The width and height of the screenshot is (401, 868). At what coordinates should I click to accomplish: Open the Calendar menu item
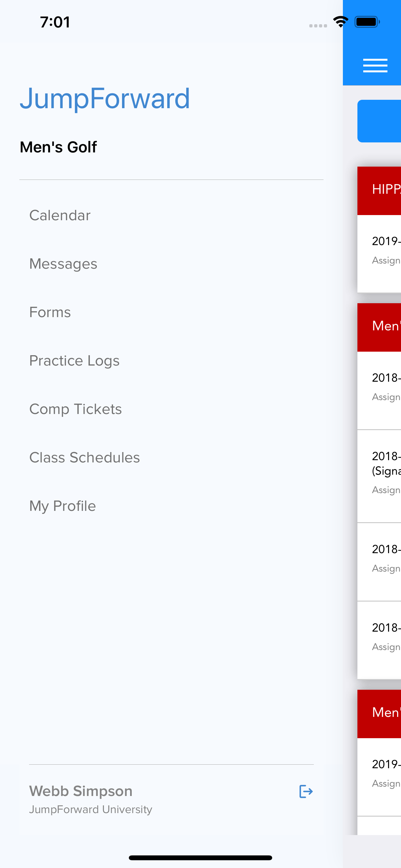click(60, 215)
